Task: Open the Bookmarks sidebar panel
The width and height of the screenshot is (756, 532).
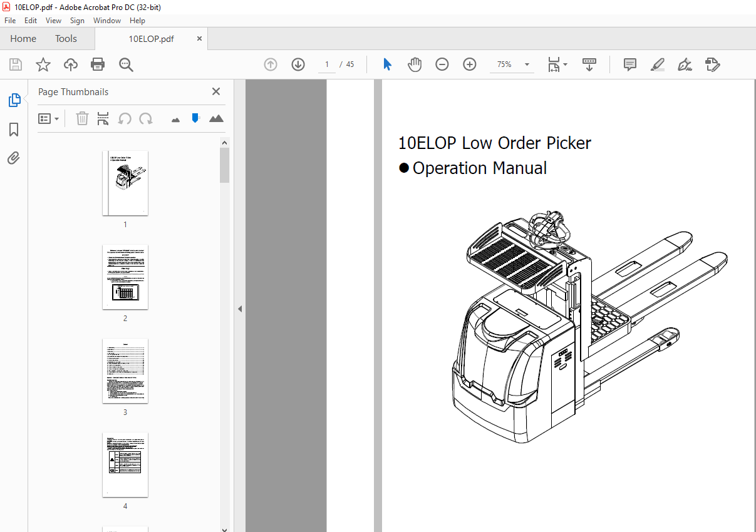Action: 14,130
